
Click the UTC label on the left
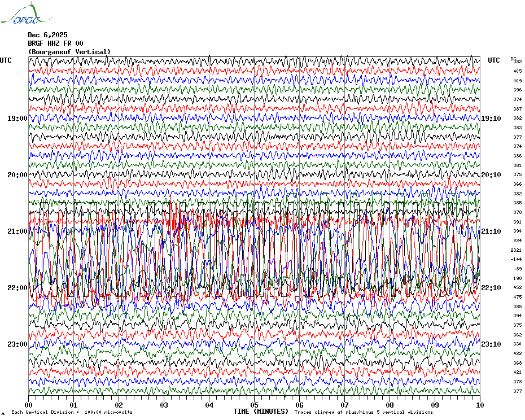(6, 60)
